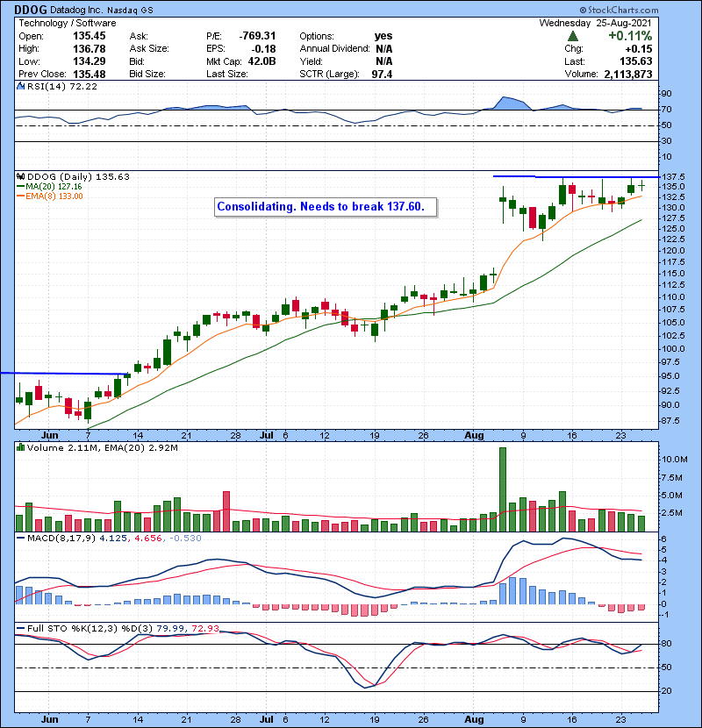Click the Open price 135.45
702x728 pixels.
click(x=90, y=36)
